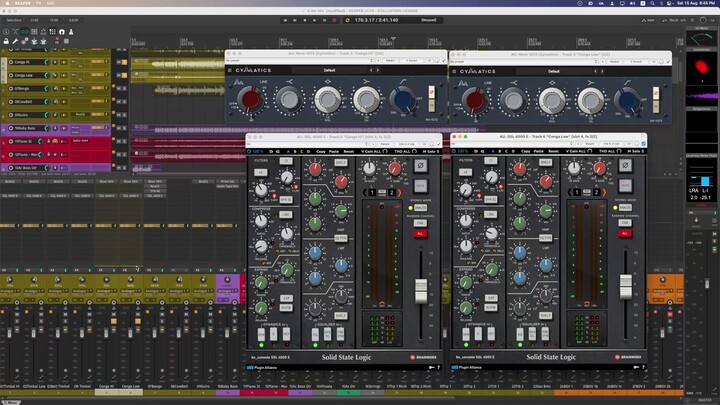Toggle bypass checkbox on Conga Hi Neve window
The width and height of the screenshot is (720, 405).
(x=444, y=61)
